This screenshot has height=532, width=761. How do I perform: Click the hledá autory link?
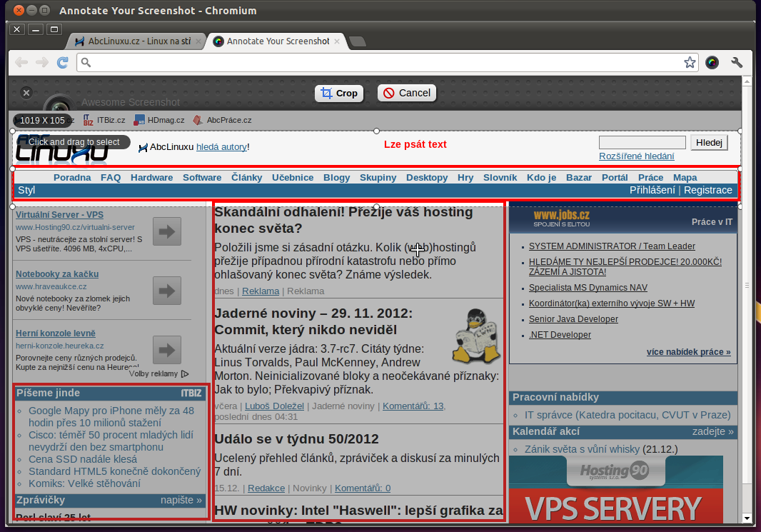(x=221, y=146)
